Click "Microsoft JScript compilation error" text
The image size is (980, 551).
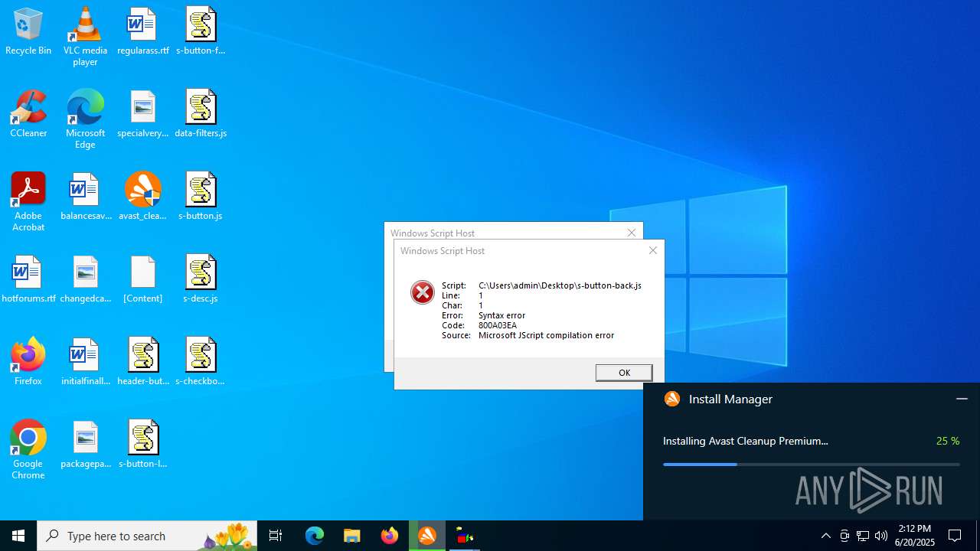pos(546,335)
